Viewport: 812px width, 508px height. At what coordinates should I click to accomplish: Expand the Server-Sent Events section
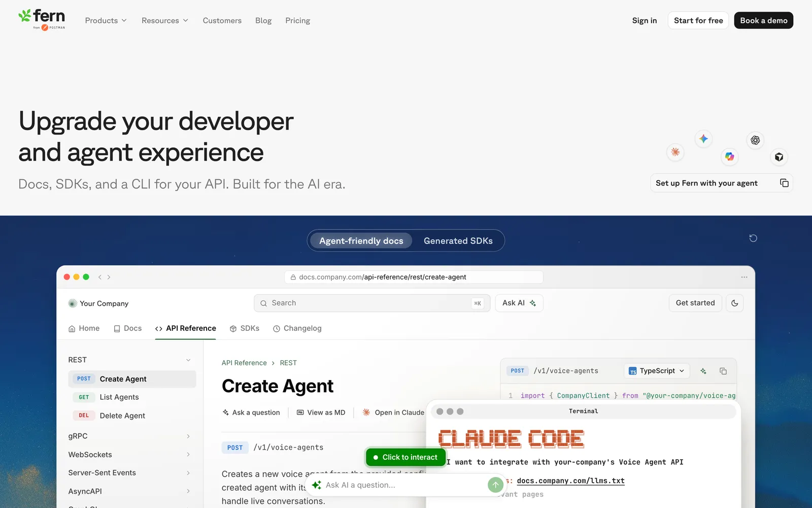pyautogui.click(x=188, y=473)
